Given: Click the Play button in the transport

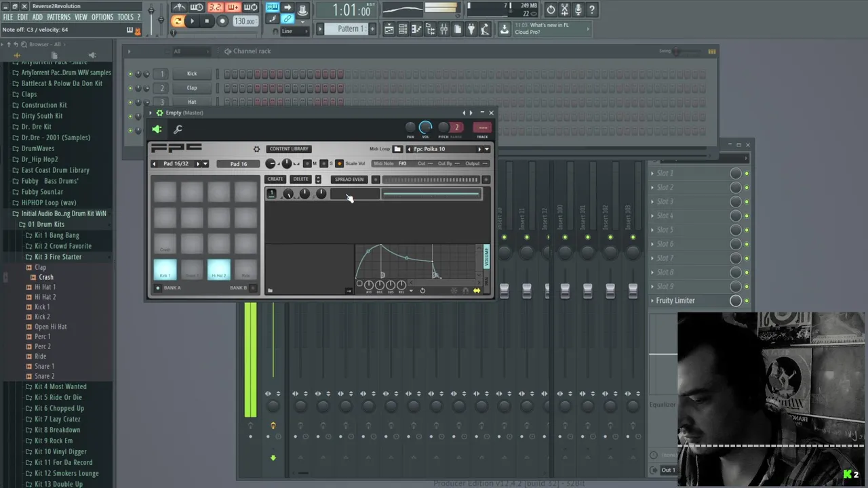Looking at the screenshot, I should pos(192,21).
